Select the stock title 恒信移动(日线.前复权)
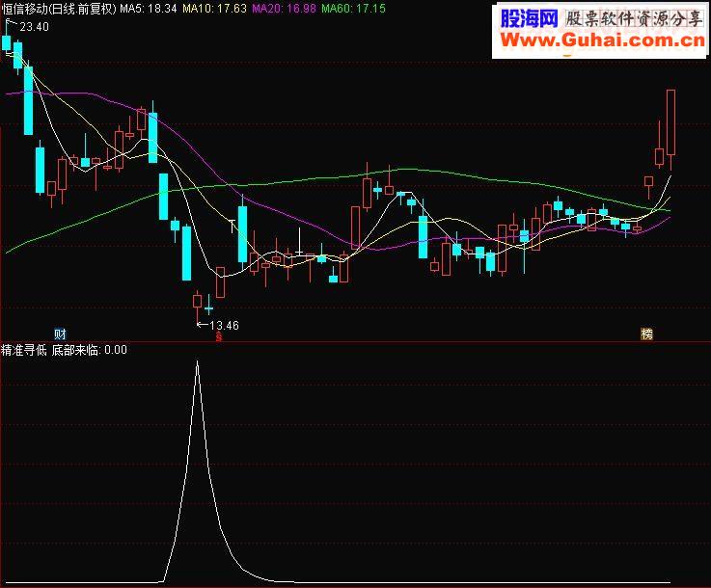This screenshot has height=588, width=711. tap(59, 9)
